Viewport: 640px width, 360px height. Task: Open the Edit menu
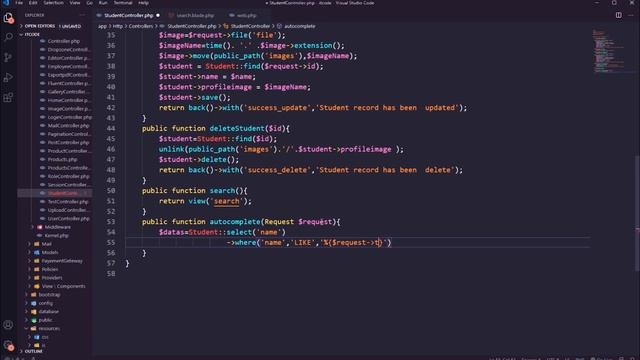tap(33, 3)
